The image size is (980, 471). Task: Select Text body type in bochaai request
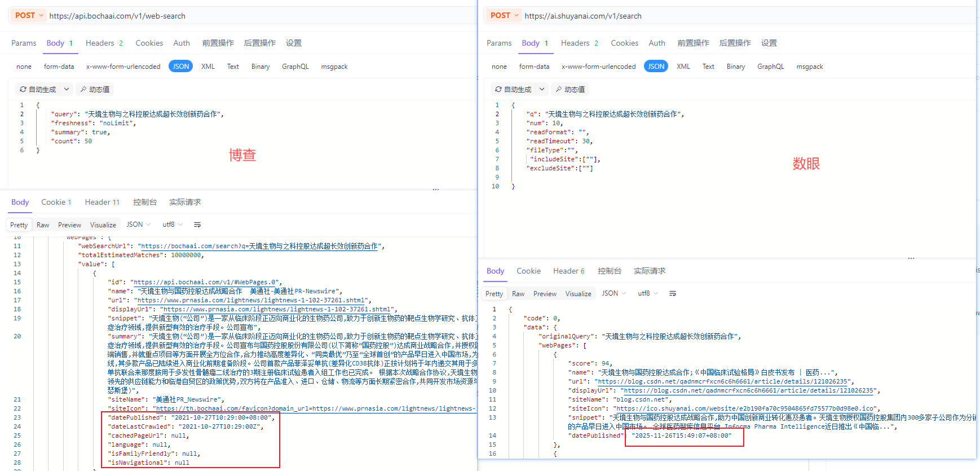point(233,67)
